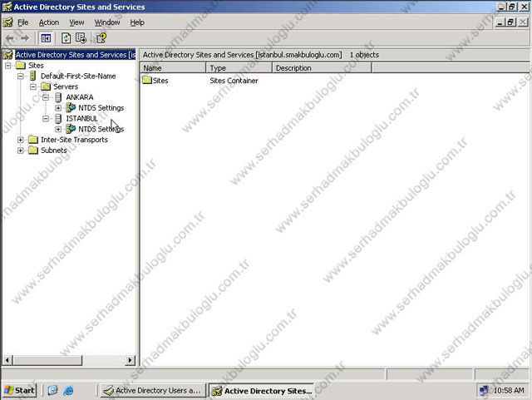Click the Servers folder icon
The height and width of the screenshot is (400, 532).
click(46, 86)
